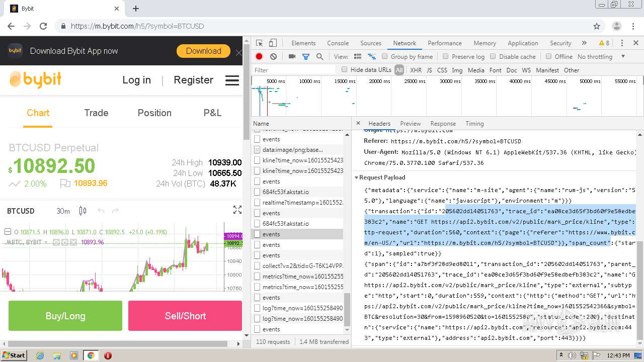Viewport: 644px width, 362px height.
Task: Click the Start button
Action: [14, 355]
